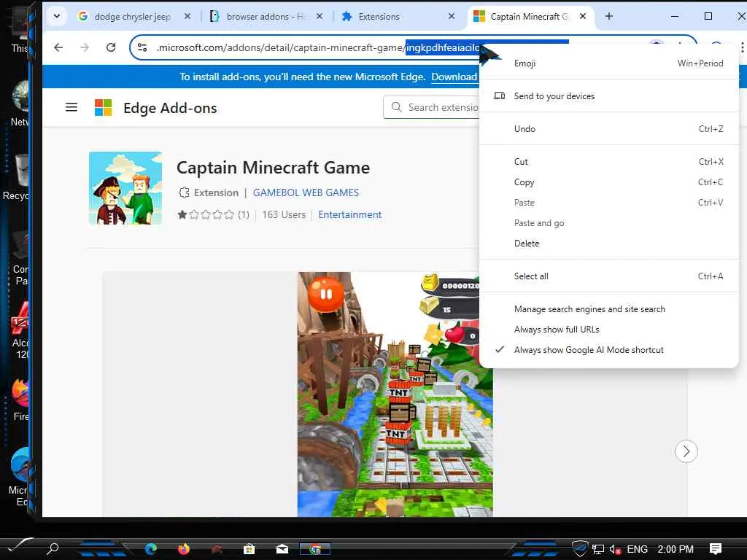747x560 pixels.
Task: Open the Network desktop icon
Action: pyautogui.click(x=21, y=104)
